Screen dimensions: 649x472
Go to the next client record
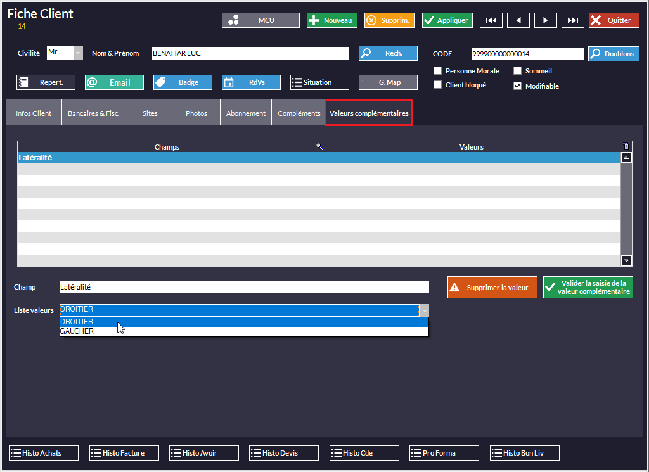coord(545,20)
